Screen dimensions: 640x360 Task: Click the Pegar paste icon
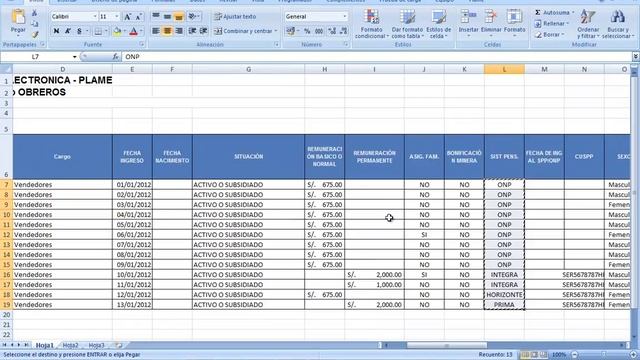(18, 17)
